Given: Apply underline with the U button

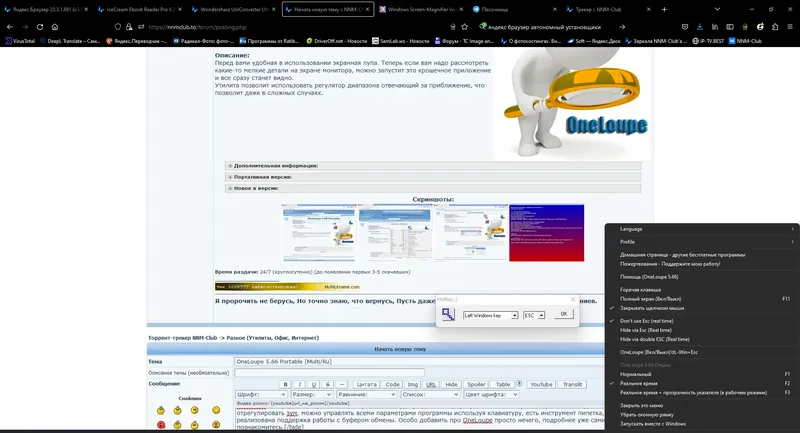Looking at the screenshot, I should (314, 385).
